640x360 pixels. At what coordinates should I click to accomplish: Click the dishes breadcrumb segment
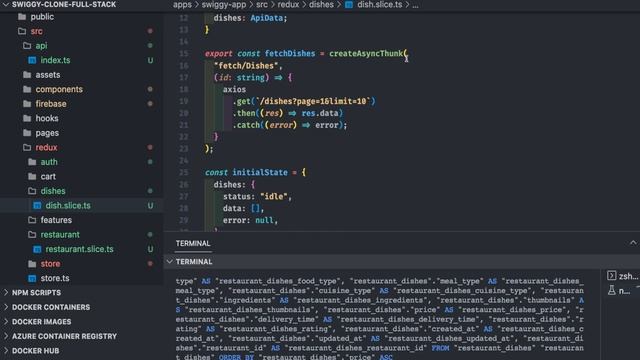[321, 4]
